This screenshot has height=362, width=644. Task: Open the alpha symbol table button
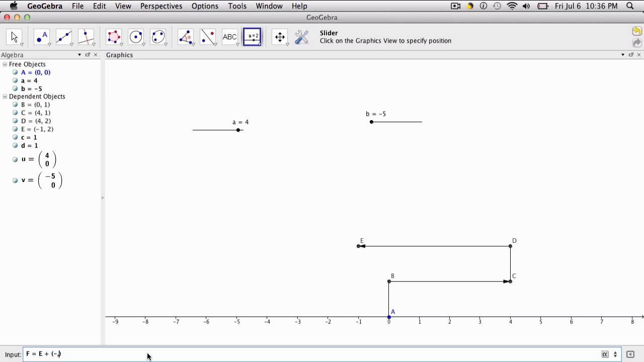[x=605, y=354]
